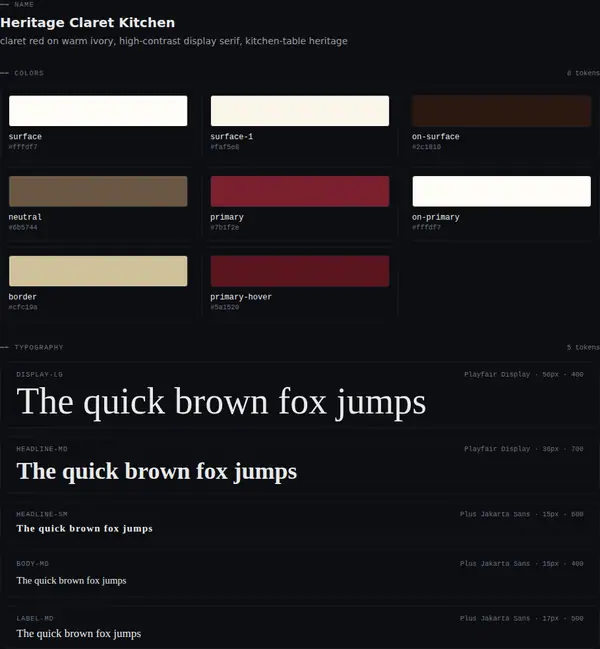
Task: Click the BODY-MD label
Action: pyautogui.click(x=33, y=564)
